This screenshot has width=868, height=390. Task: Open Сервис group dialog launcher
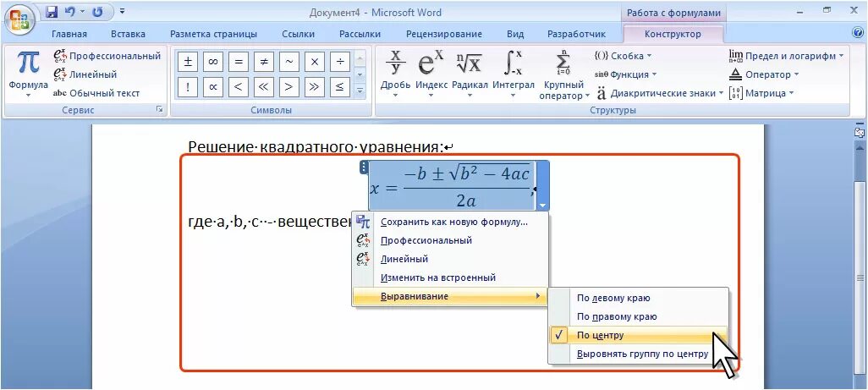pos(160,110)
